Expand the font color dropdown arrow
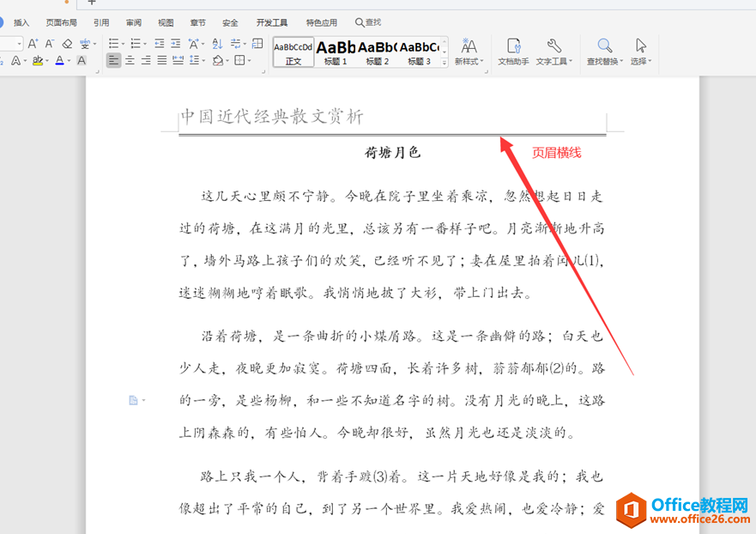The image size is (756, 534). pos(69,61)
